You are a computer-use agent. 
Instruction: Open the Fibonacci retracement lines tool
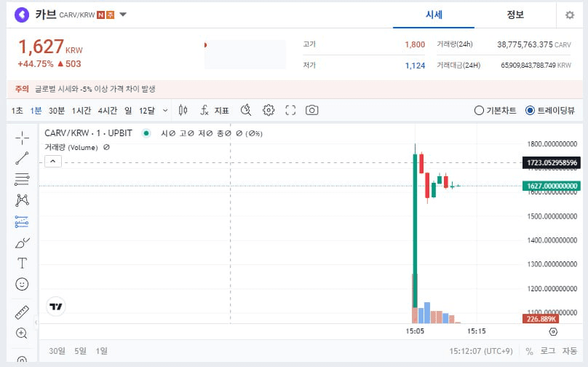pos(22,179)
